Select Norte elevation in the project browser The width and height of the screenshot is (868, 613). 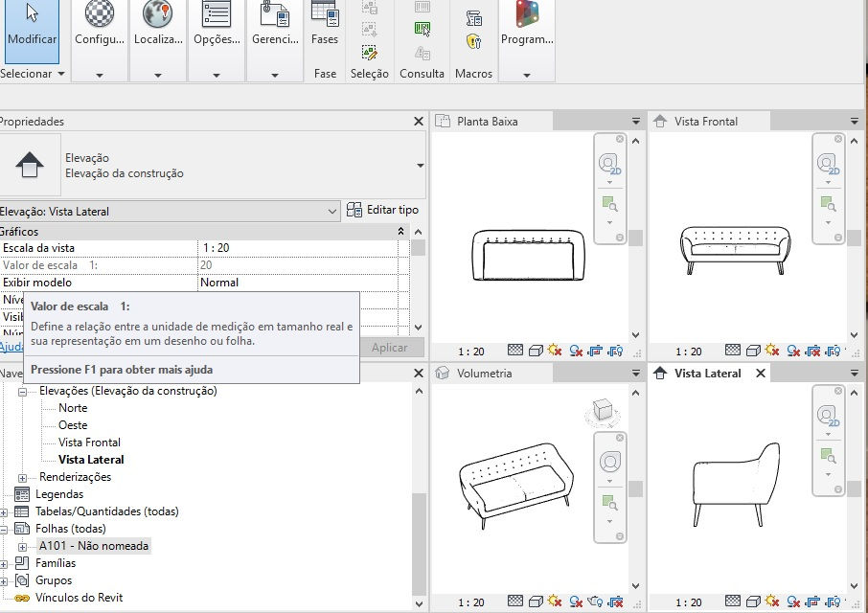[74, 407]
